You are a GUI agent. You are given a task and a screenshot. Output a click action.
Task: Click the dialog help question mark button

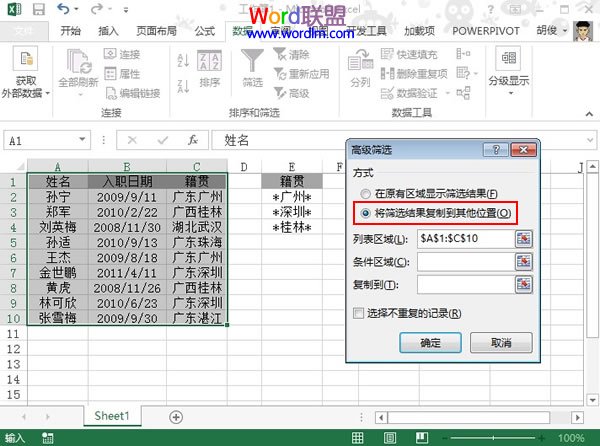click(496, 150)
